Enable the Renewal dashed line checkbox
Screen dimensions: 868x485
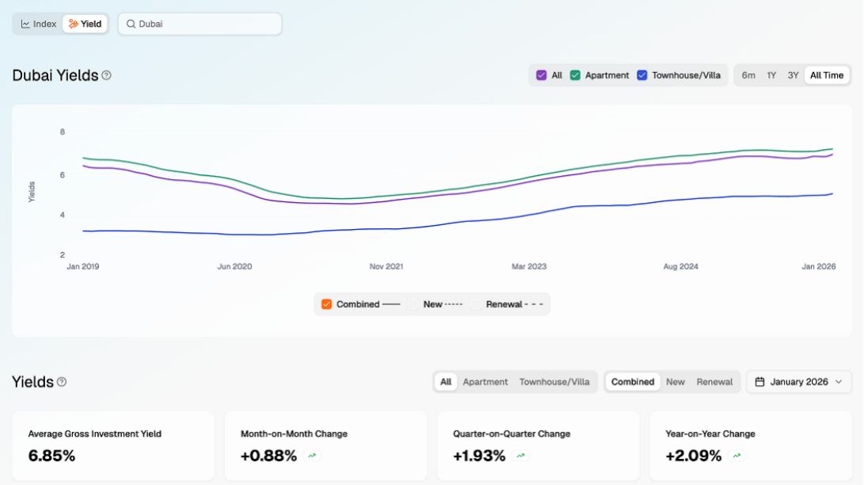[475, 304]
